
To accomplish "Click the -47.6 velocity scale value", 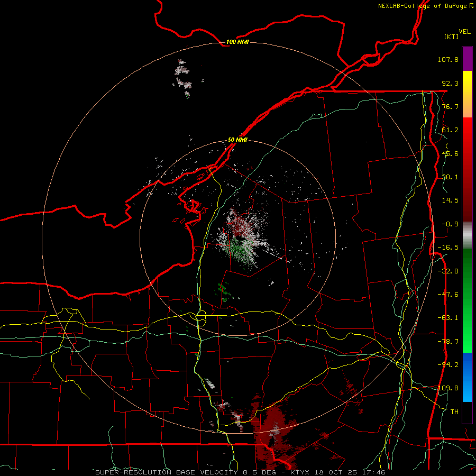I will pos(448,295).
